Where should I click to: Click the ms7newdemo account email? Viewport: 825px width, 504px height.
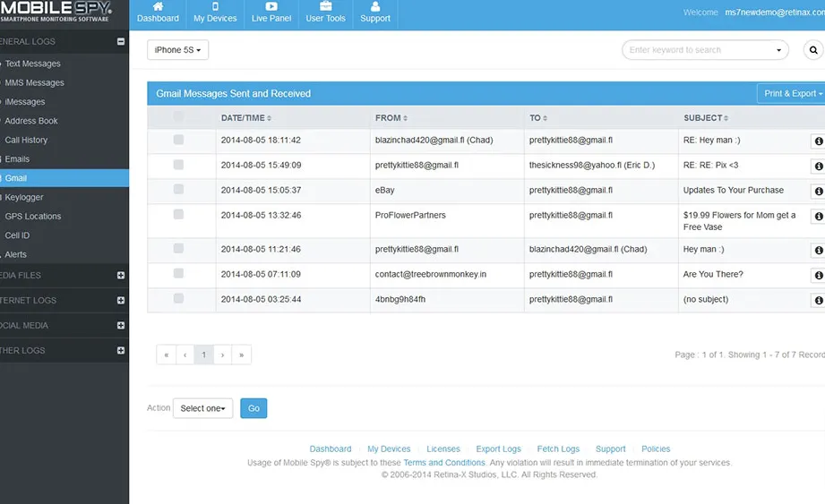[x=775, y=13]
